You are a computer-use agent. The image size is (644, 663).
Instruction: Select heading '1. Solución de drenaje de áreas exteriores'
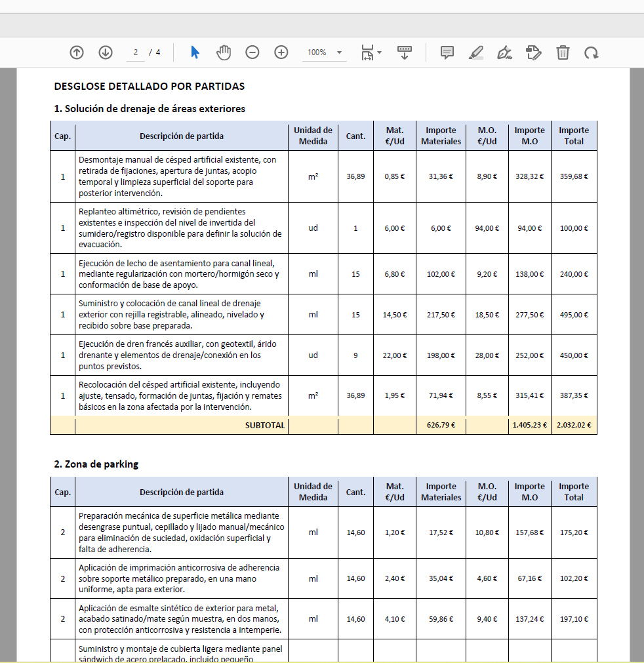click(150, 109)
